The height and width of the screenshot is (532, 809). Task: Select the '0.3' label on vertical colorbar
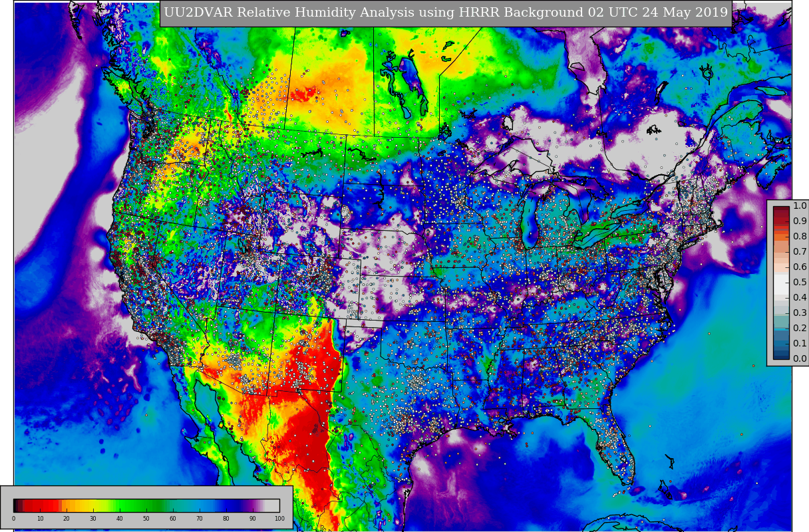point(800,313)
